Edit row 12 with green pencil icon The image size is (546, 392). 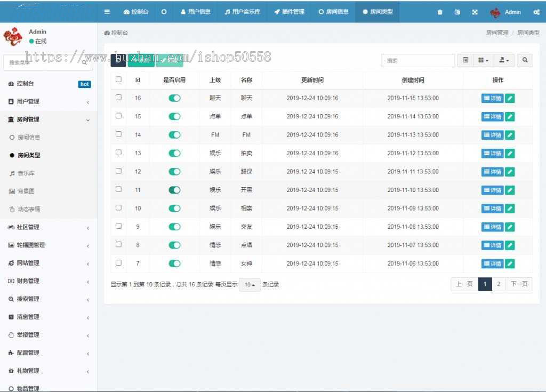click(510, 171)
